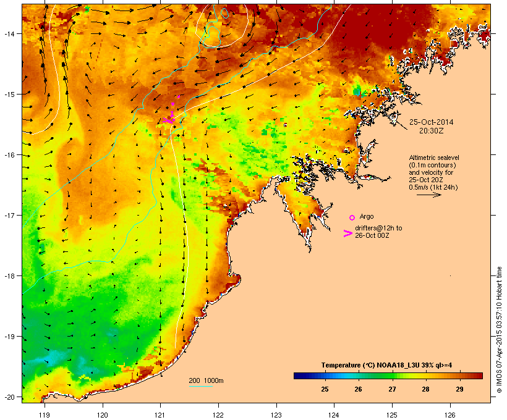Click the latitude label '-15'
The width and height of the screenshot is (507, 420).
[9, 94]
